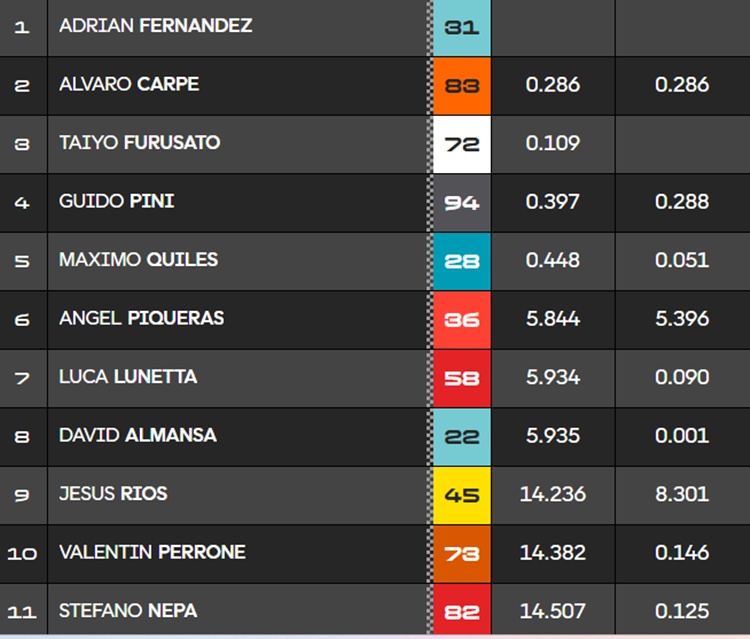Click the grey number 94 badge
This screenshot has width=750, height=639.
tap(462, 202)
